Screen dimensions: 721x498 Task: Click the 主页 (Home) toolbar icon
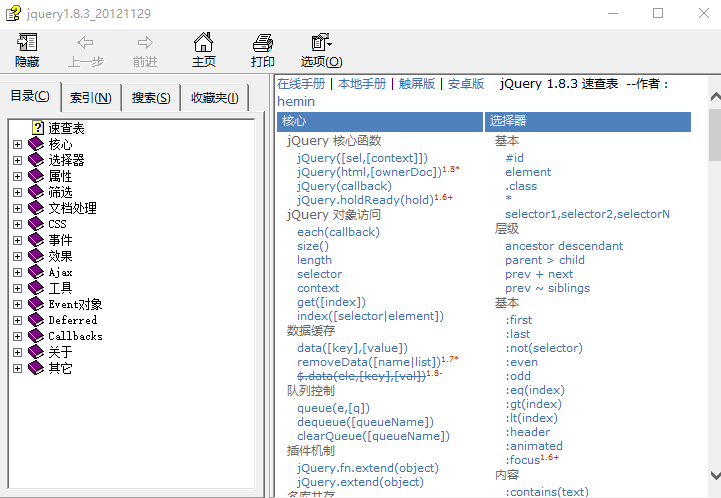click(204, 49)
